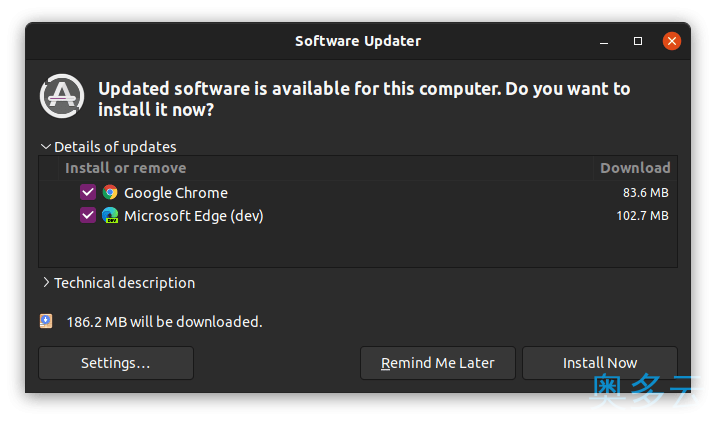Maximize the Software Updater window
Screen dimensions: 716x421
pos(638,41)
